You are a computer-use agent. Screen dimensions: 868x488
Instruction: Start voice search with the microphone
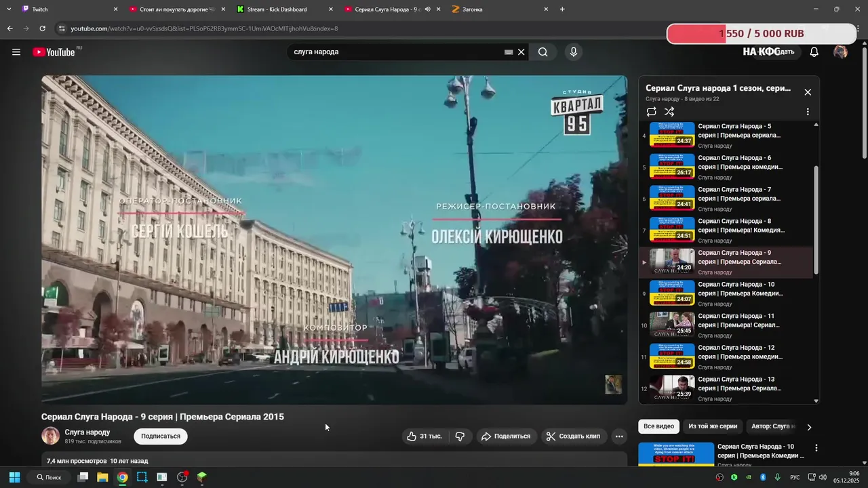(574, 52)
